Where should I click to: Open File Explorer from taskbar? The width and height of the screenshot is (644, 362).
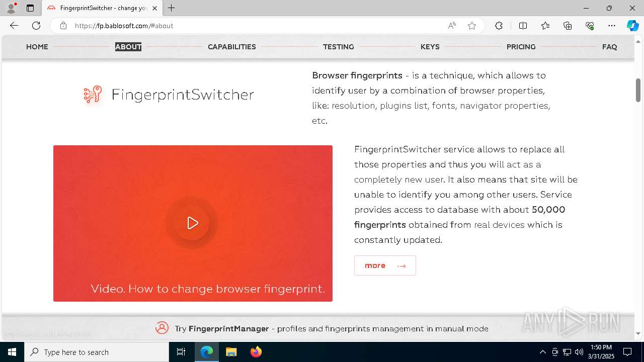(x=231, y=352)
